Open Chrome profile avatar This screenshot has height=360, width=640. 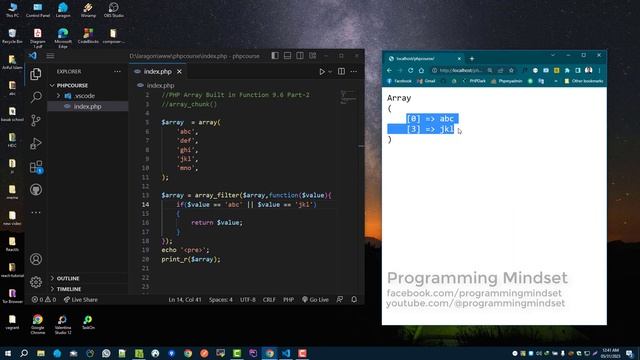589,70
